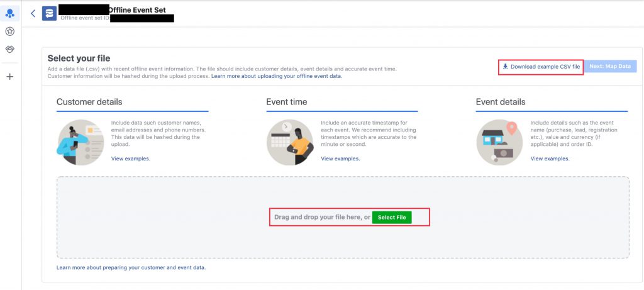Open View examples under Event details
The image size is (644, 290).
pyautogui.click(x=550, y=159)
